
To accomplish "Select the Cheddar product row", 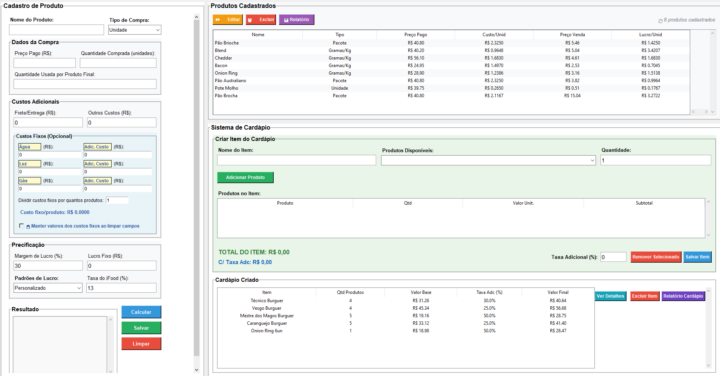I will pos(451,58).
